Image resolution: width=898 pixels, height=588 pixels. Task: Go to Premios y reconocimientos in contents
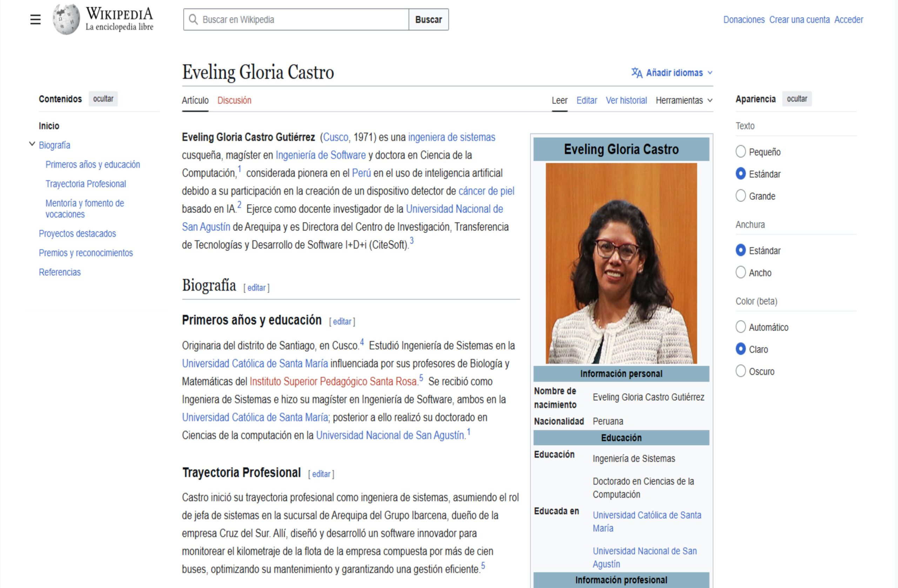pos(86,253)
